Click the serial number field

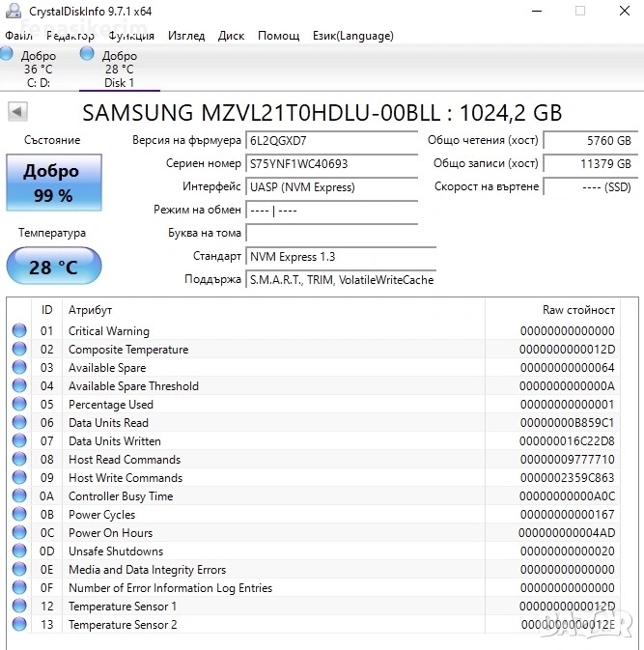pyautogui.click(x=331, y=164)
